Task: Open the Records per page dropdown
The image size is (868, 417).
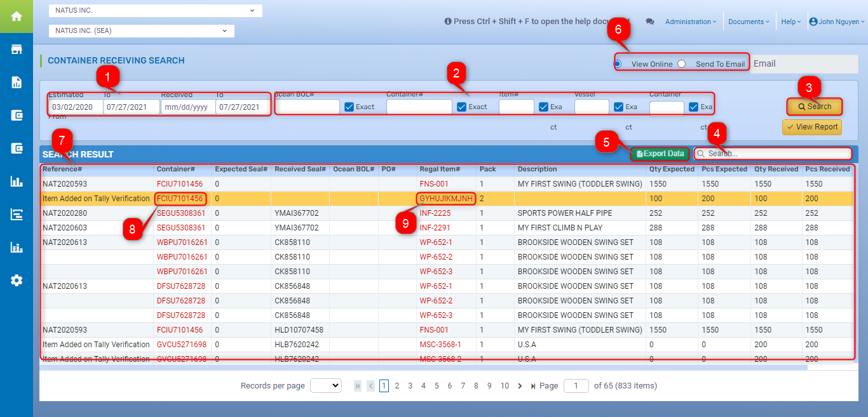Action: 326,386
